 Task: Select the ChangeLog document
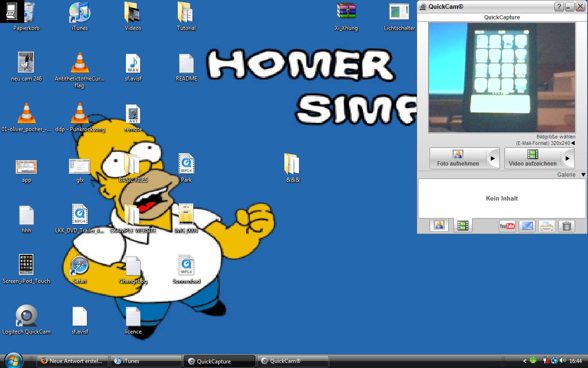(x=133, y=269)
